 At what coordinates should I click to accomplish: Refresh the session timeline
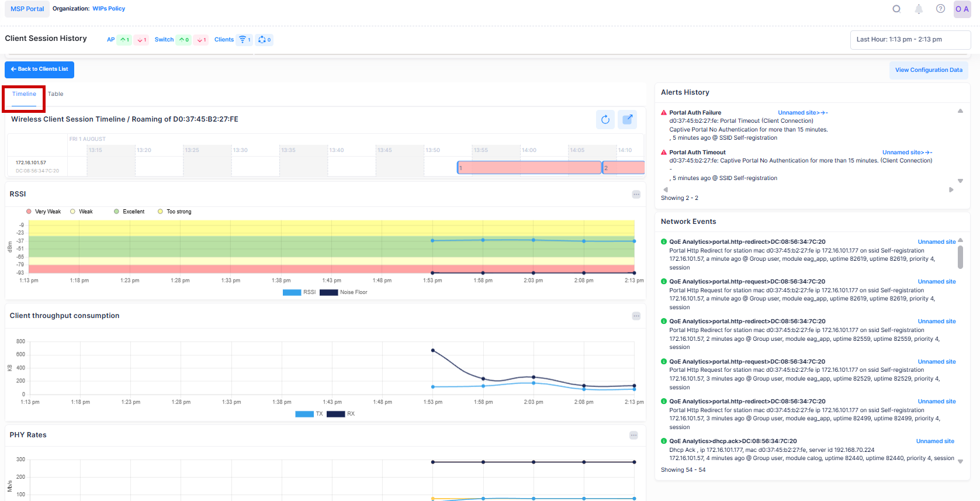pos(605,119)
